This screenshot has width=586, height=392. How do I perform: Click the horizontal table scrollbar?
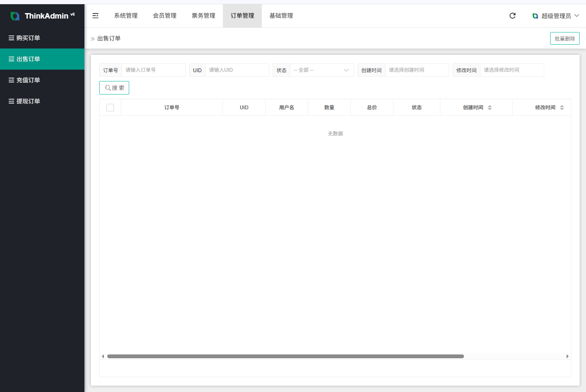pos(285,356)
